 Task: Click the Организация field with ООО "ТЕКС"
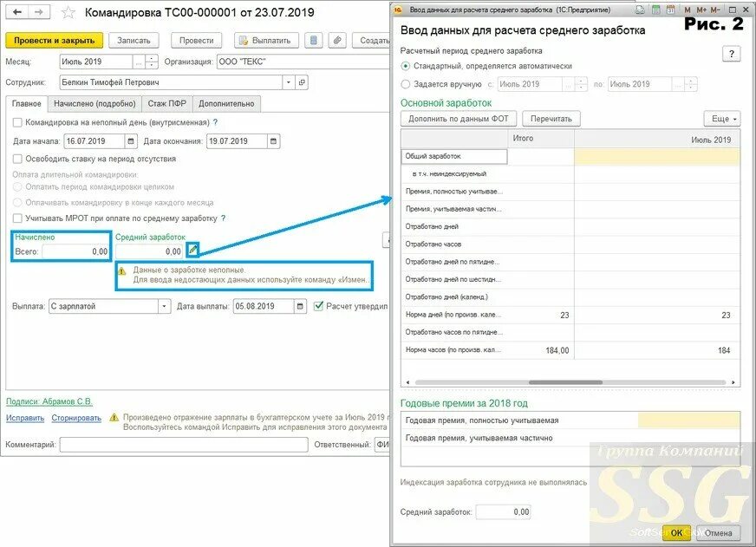303,62
